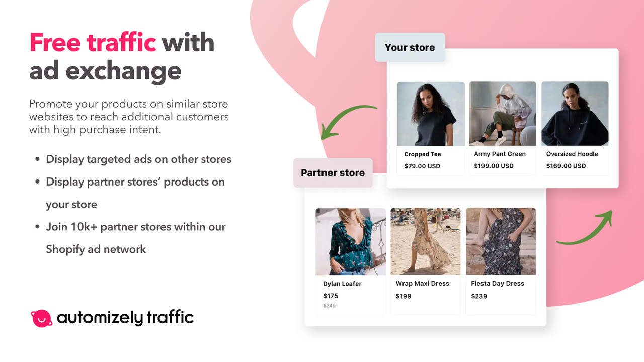The image size is (644, 362).
Task: Click the crossed-out $249 original price
Action: (x=329, y=306)
